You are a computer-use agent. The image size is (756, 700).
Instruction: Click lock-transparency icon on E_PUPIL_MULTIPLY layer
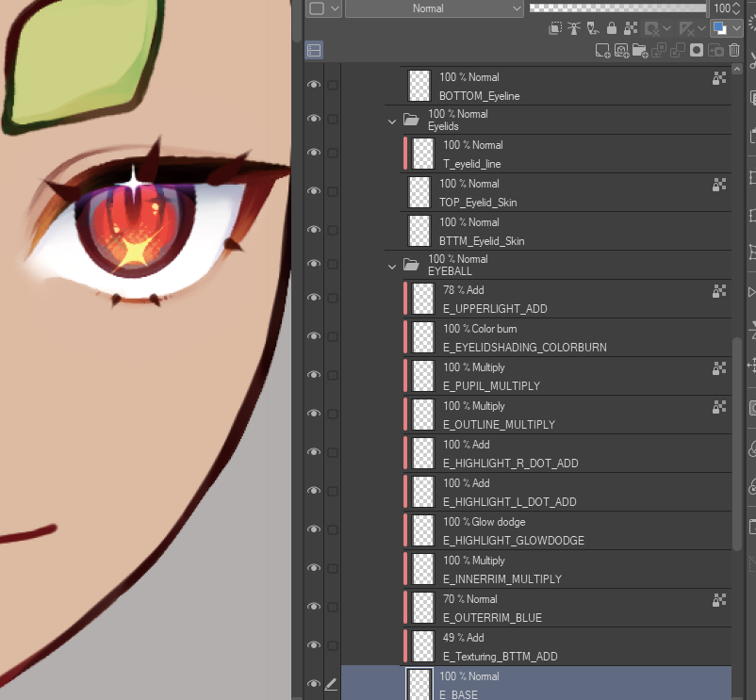point(719,368)
